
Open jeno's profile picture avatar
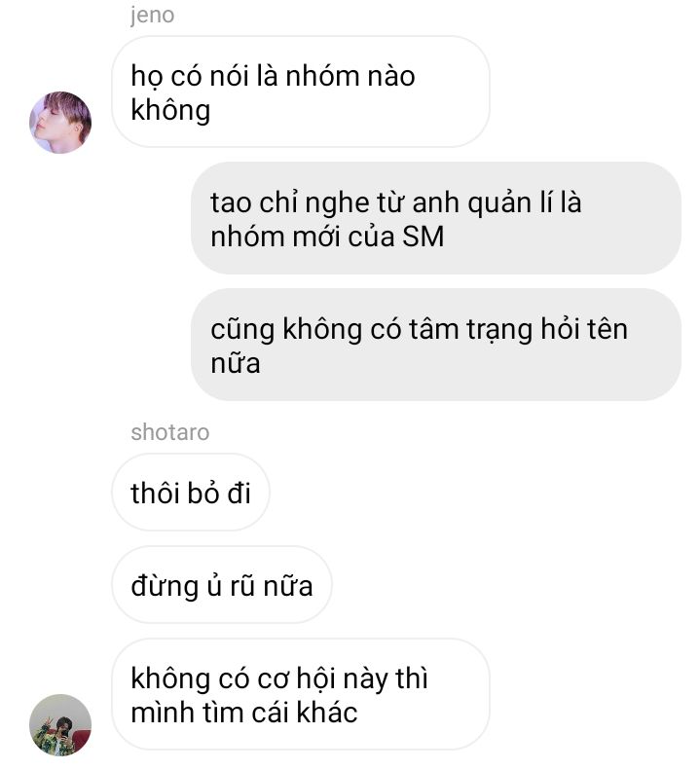tap(60, 123)
